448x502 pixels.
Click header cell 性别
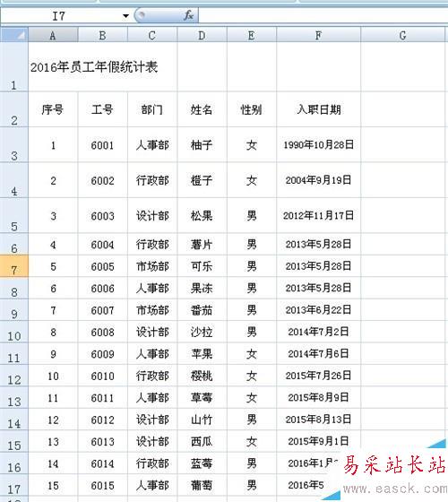click(252, 109)
